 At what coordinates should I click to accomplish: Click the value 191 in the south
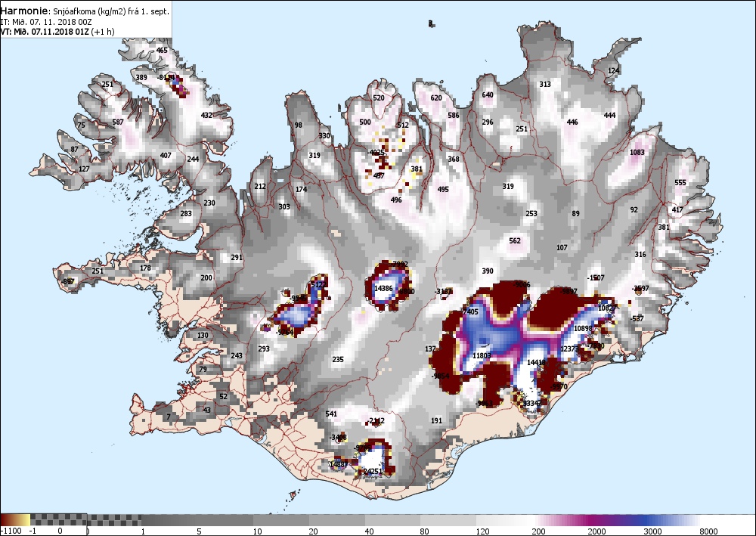tap(436, 420)
